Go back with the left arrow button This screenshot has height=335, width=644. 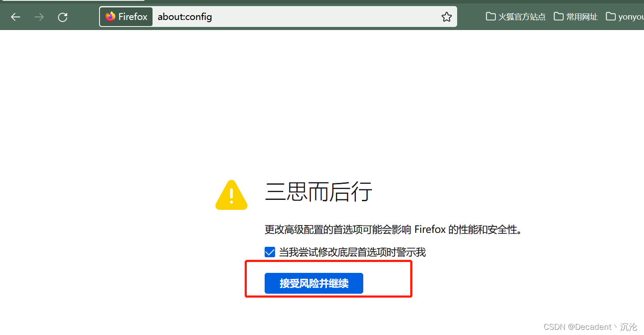click(x=16, y=17)
